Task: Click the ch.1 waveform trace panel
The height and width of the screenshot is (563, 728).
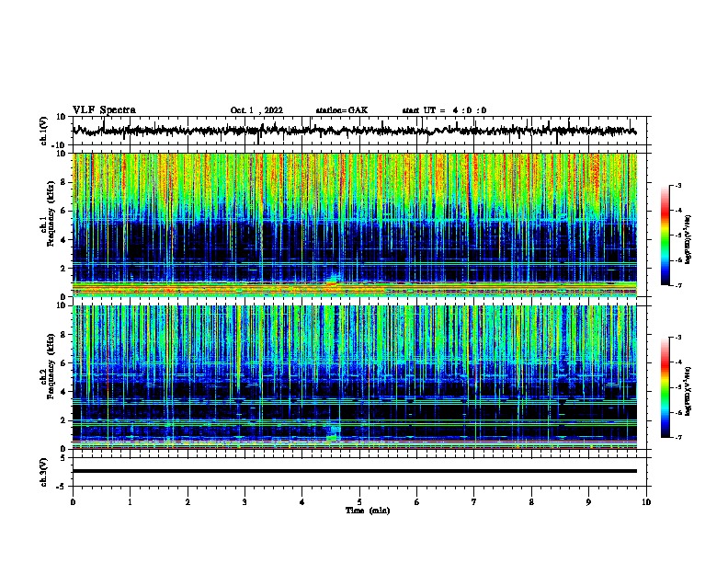Action: pyautogui.click(x=361, y=131)
